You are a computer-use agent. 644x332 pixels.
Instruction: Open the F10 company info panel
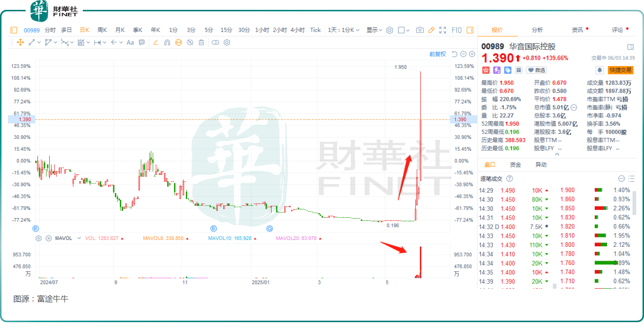[x=456, y=30]
